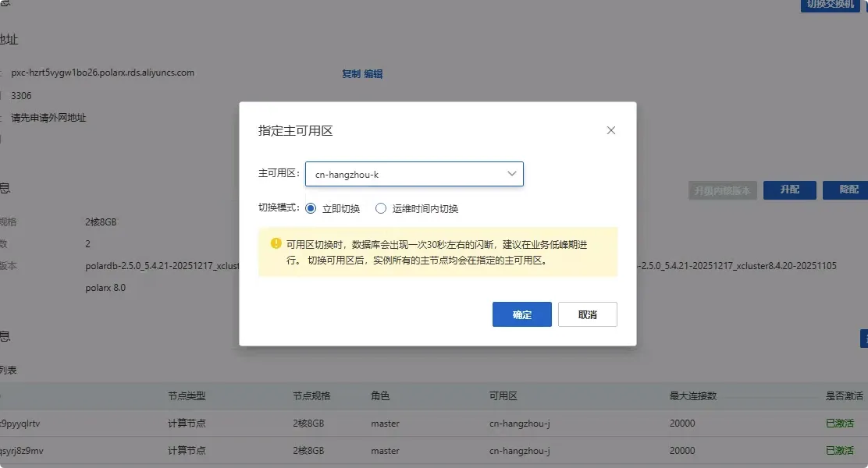Click the blue button at the right edge
Screen dimensions: 868x468
[864, 338]
